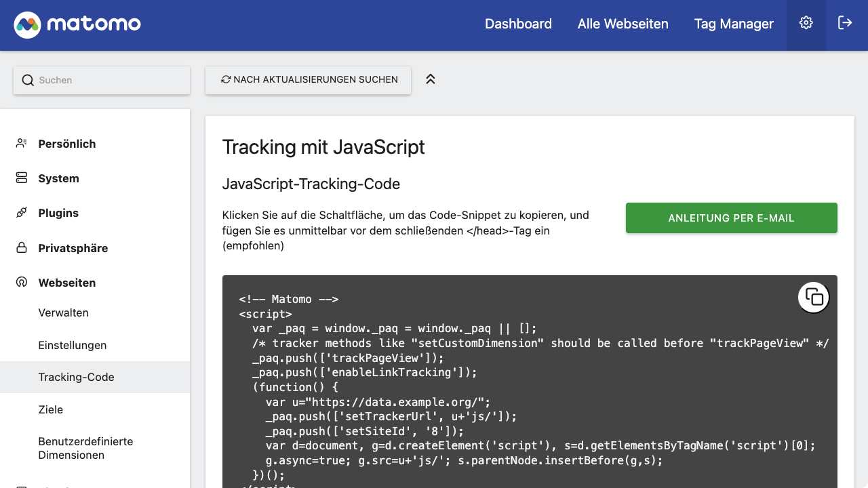Open Benutzerdefinierte Dimensionen

(85, 448)
